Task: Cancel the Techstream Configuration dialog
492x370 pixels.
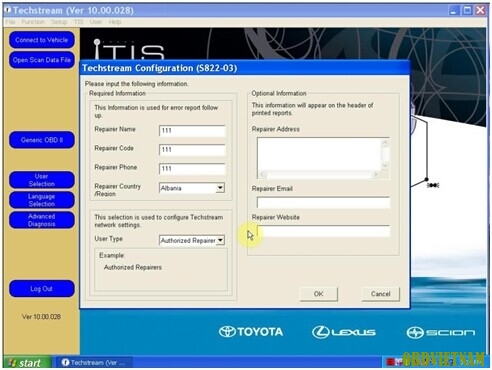Action: click(x=380, y=294)
